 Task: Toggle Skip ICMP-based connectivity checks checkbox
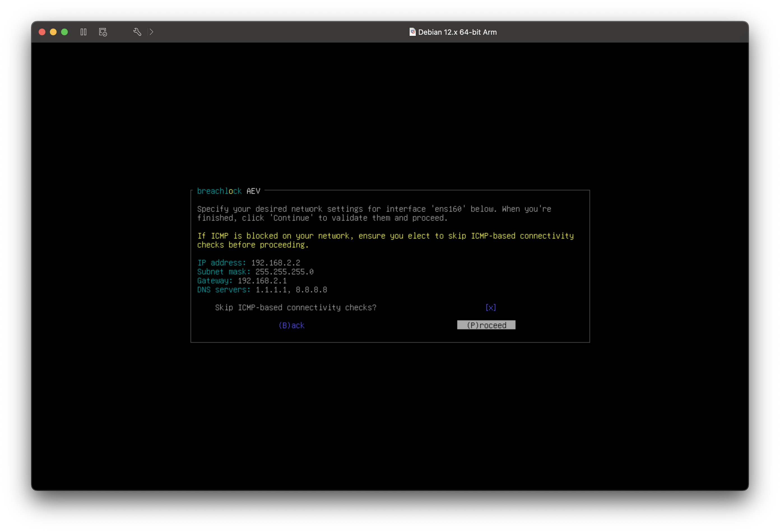pyautogui.click(x=490, y=307)
